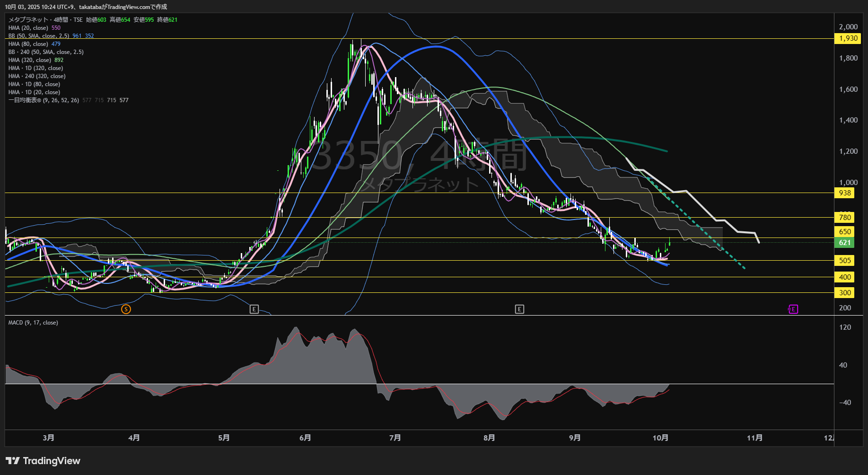This screenshot has height=475, width=868.
Task: Click 10月 on the time axis
Action: click(660, 438)
